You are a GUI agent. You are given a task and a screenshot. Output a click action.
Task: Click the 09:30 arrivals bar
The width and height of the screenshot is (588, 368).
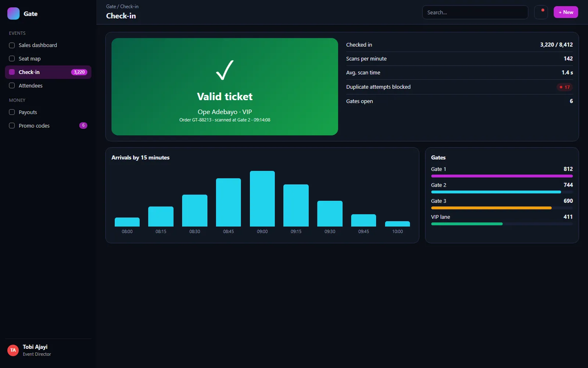coord(330,213)
